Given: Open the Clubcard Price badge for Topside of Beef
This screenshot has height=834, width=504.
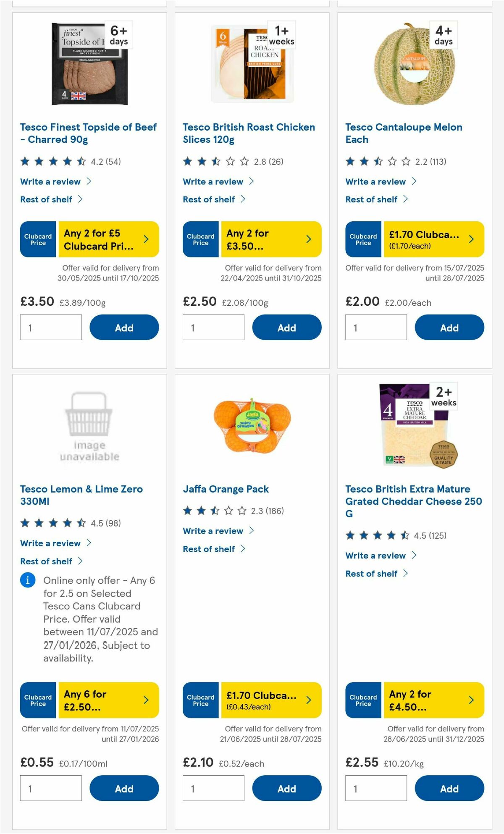Looking at the screenshot, I should (38, 239).
